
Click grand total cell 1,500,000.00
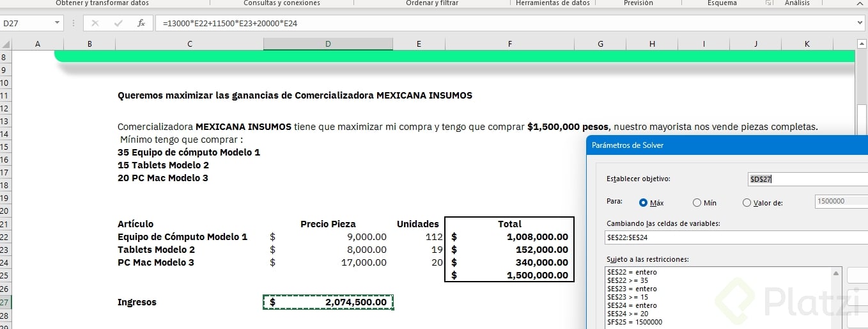coord(509,275)
